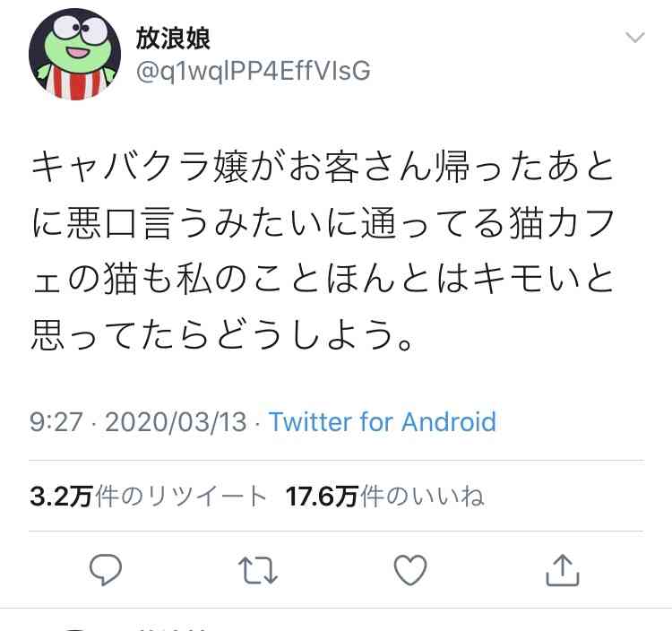Open the partially visible reply below
672x631 pixels.
pyautogui.click(x=336, y=620)
